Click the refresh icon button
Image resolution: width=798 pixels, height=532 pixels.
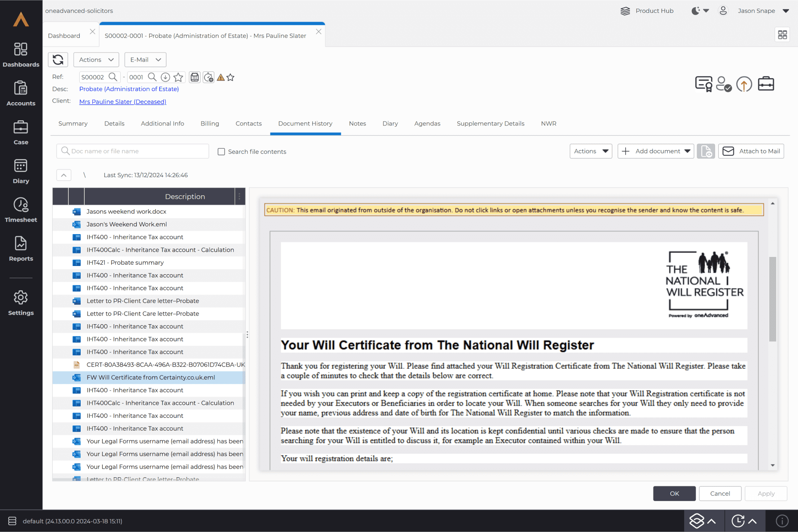pyautogui.click(x=58, y=59)
